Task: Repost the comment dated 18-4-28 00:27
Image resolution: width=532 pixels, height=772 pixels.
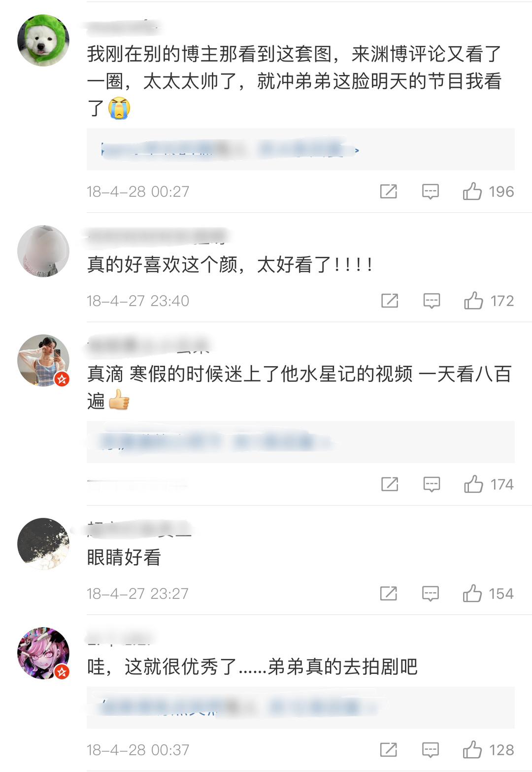Action: point(389,191)
